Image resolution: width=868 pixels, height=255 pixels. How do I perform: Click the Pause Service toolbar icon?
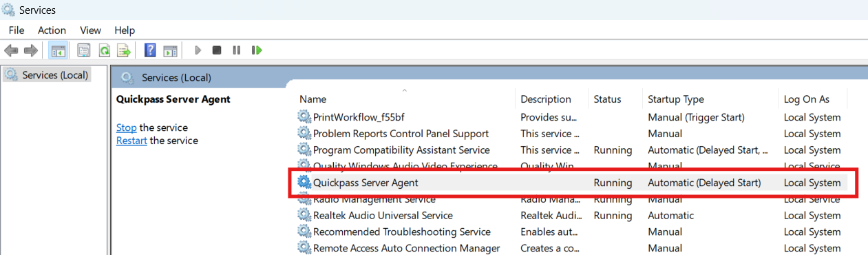click(236, 50)
